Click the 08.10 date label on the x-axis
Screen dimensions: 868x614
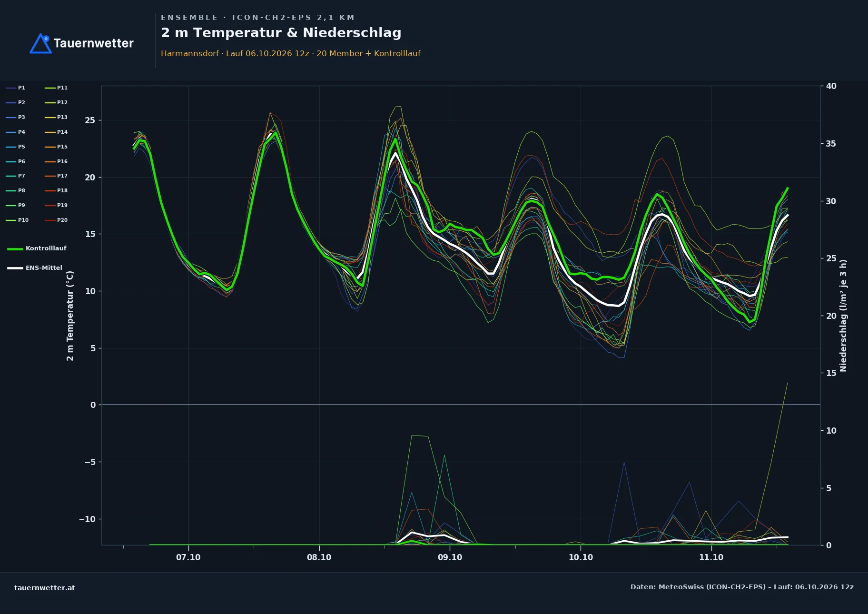[x=319, y=557]
